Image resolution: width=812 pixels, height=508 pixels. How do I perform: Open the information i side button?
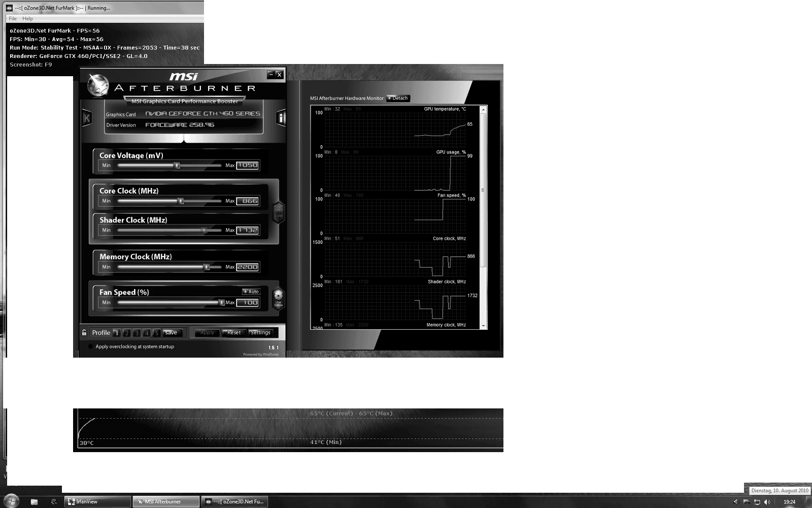(x=281, y=118)
